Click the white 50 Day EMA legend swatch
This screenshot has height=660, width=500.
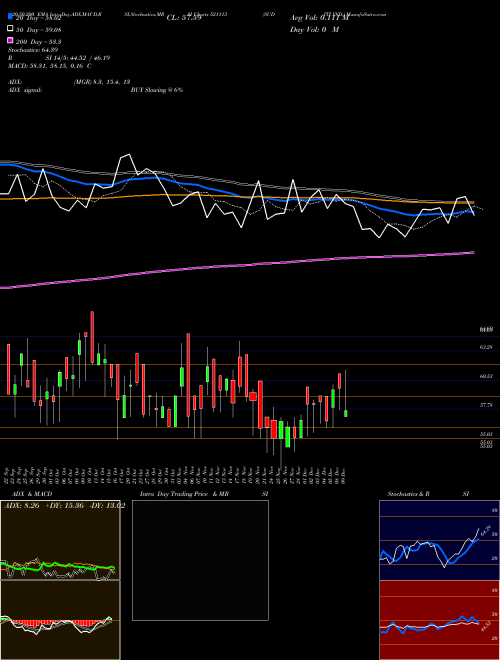pos(10,29)
